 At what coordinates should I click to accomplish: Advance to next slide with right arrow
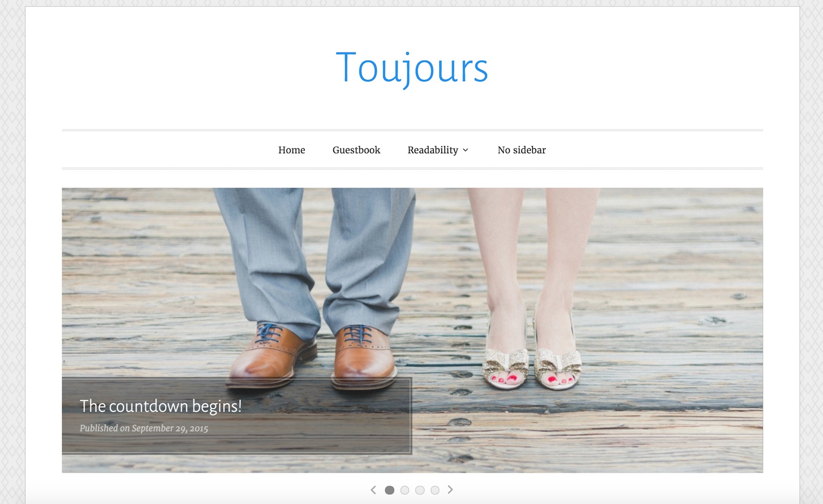pyautogui.click(x=450, y=490)
